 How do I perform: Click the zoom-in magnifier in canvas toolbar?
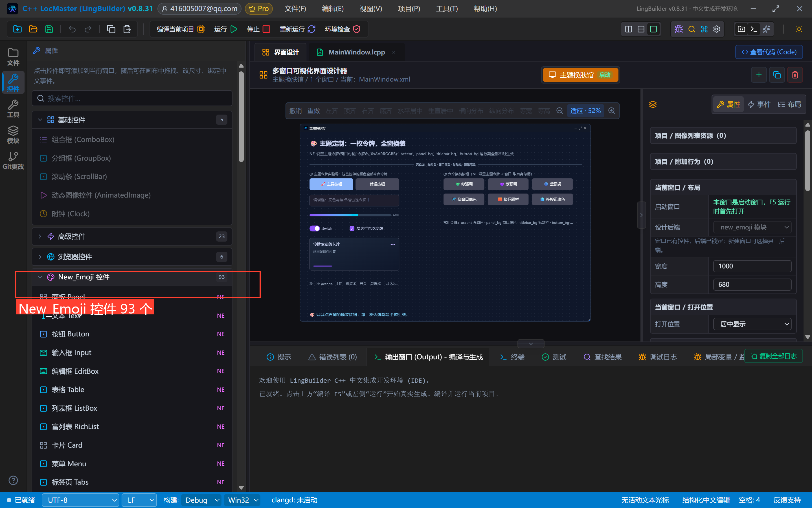611,111
